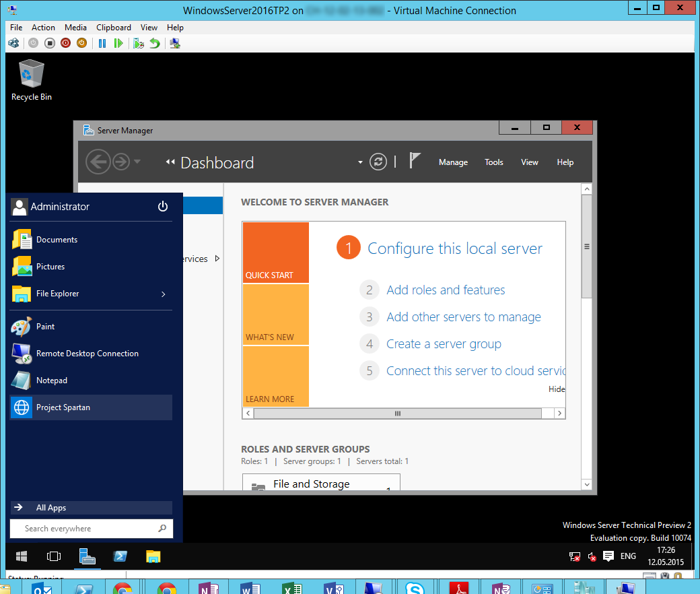Open the dropdown arrow left of refresh

click(360, 162)
